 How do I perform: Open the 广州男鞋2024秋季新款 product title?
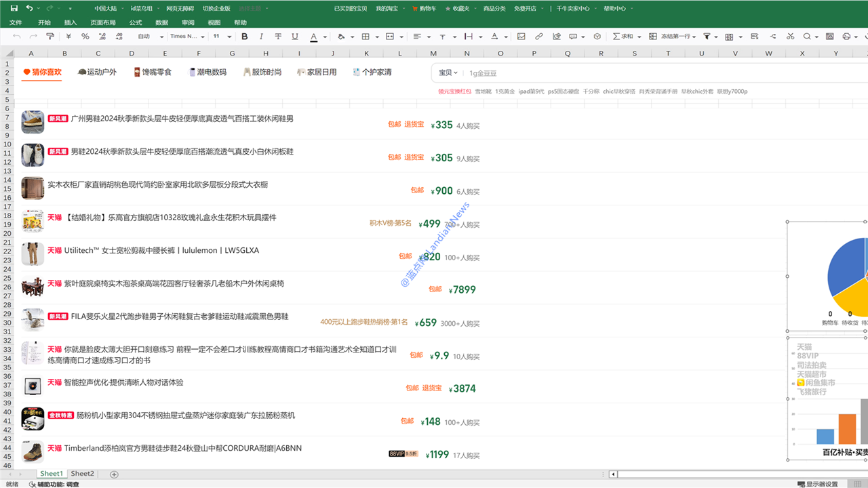coord(182,119)
